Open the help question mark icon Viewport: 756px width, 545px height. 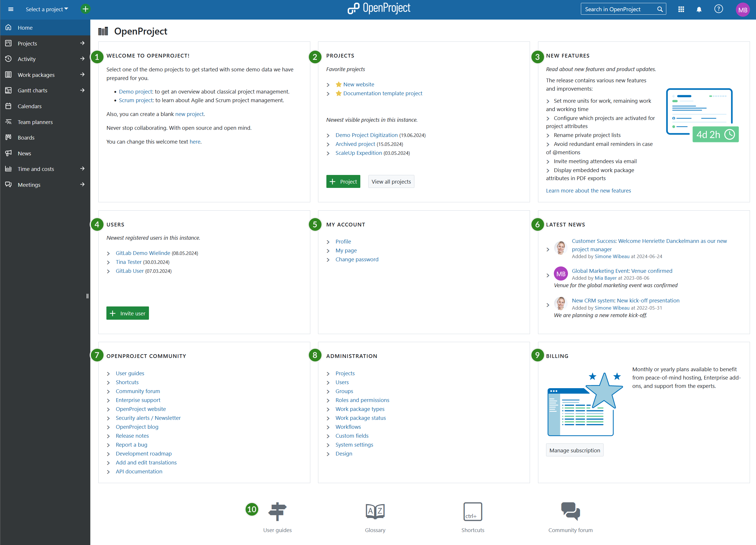pyautogui.click(x=718, y=9)
